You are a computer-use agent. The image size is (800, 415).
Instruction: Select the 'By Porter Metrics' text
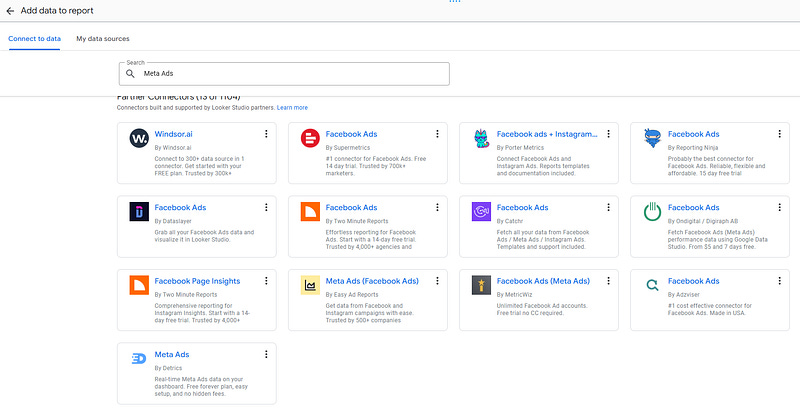click(520, 148)
